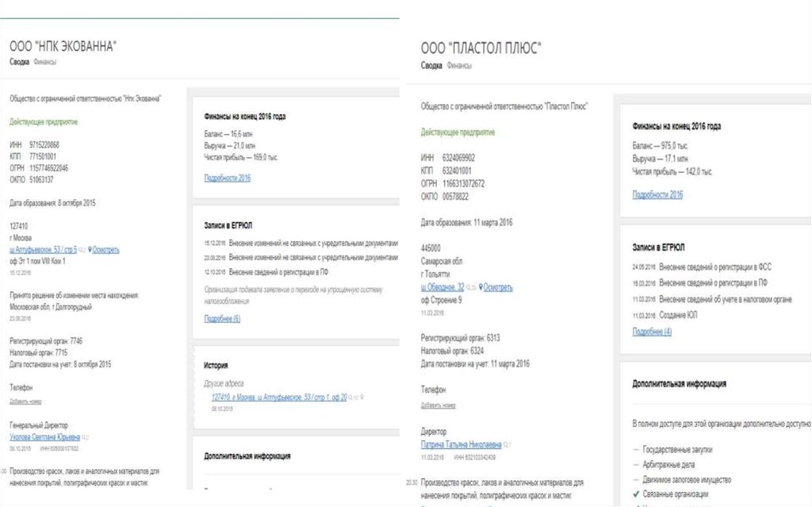This screenshot has width=812, height=507.
Task: Click magnifier icon after ш Алтуфьевское 53 link
Action: (x=82, y=250)
